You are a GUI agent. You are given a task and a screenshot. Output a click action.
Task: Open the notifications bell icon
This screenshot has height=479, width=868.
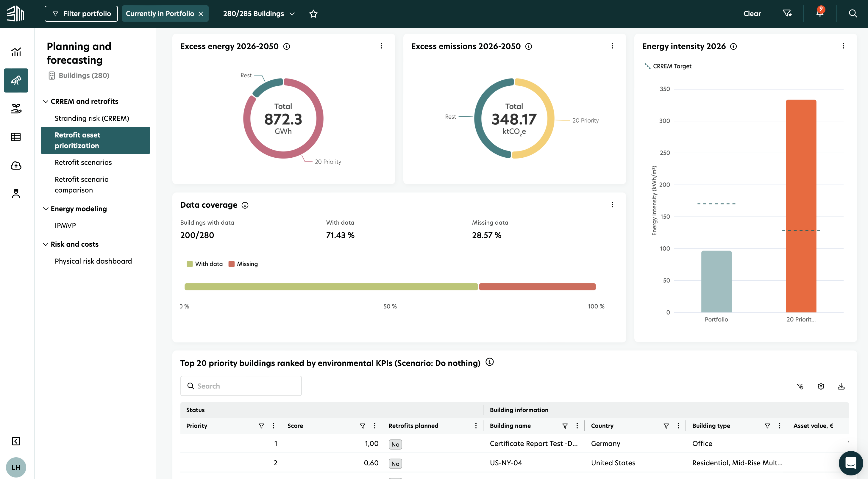pos(819,13)
